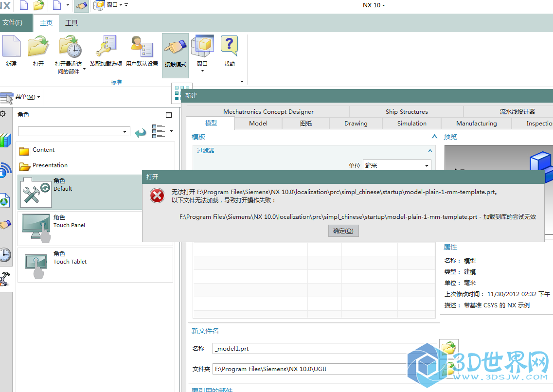This screenshot has width=553, height=392.
Task: Collapse the 过滤器 section
Action: point(430,150)
